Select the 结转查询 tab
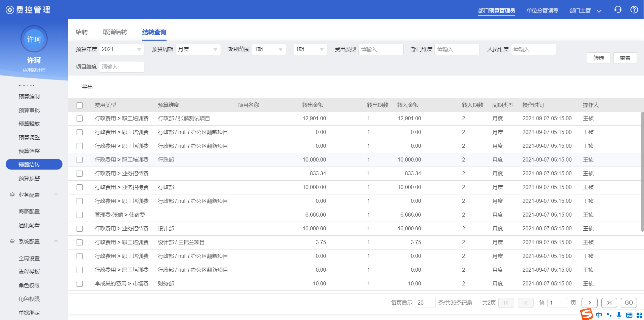 [154, 32]
